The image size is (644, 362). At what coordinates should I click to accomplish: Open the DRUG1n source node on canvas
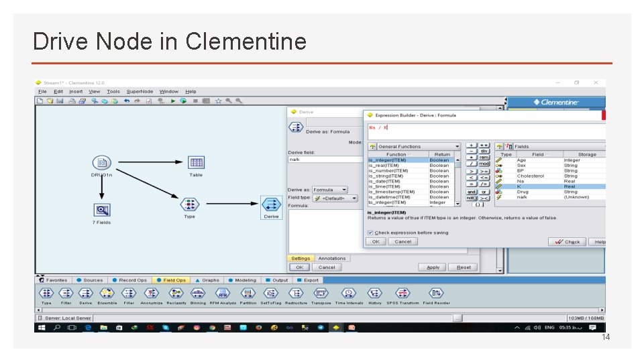101,163
